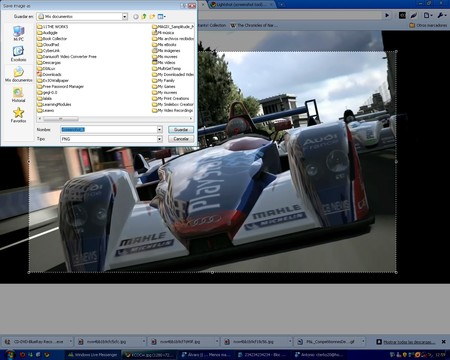The height and width of the screenshot is (360, 450).
Task: Open Mi PC in the places bar
Action: [18, 34]
